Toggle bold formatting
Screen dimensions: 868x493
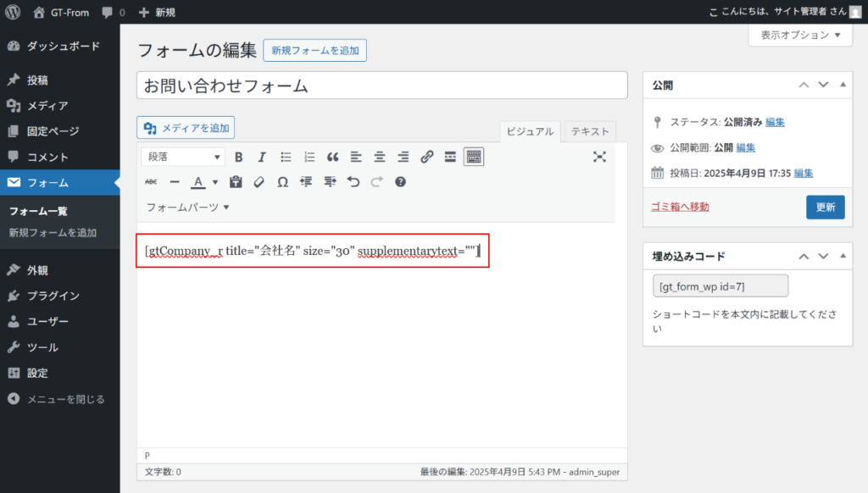[x=238, y=157]
